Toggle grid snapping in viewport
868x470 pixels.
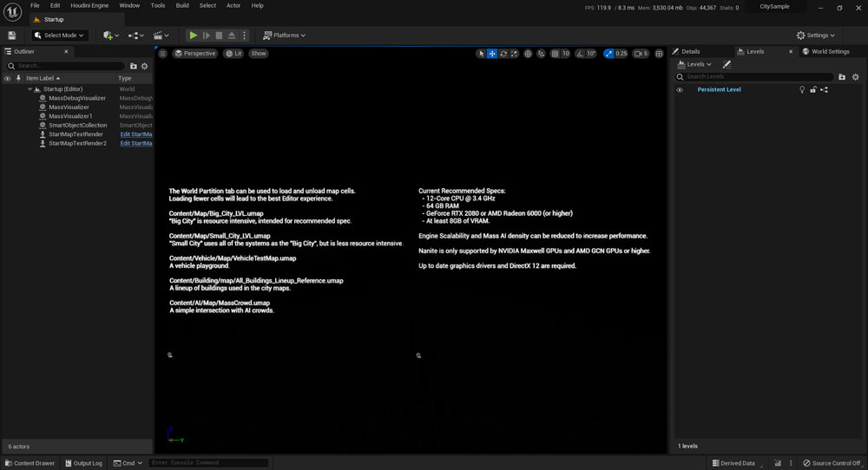pos(555,54)
